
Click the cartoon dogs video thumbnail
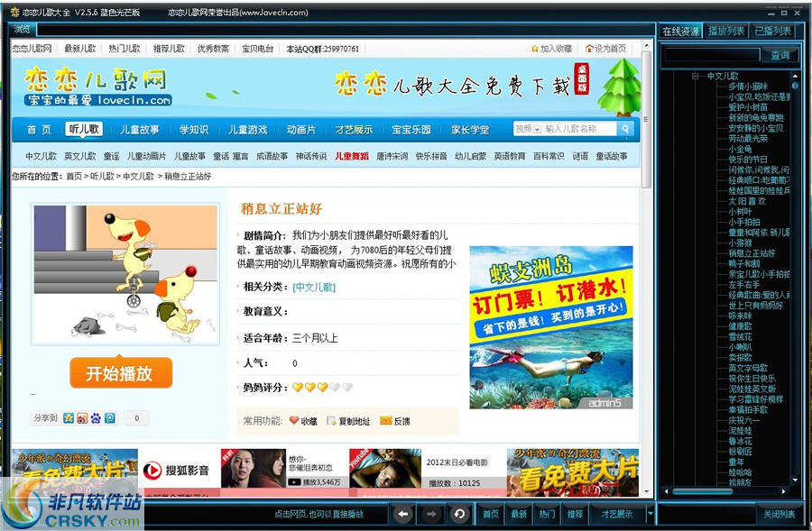(125, 274)
